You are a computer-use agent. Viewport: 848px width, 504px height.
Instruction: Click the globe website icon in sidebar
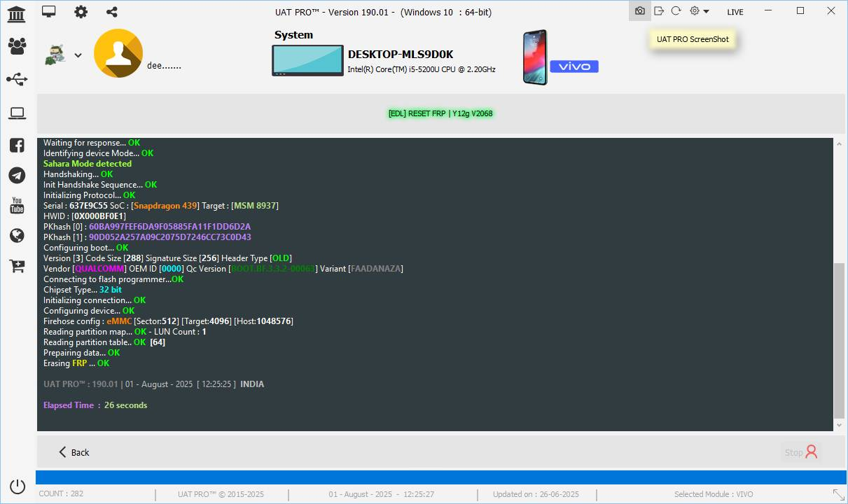point(17,236)
